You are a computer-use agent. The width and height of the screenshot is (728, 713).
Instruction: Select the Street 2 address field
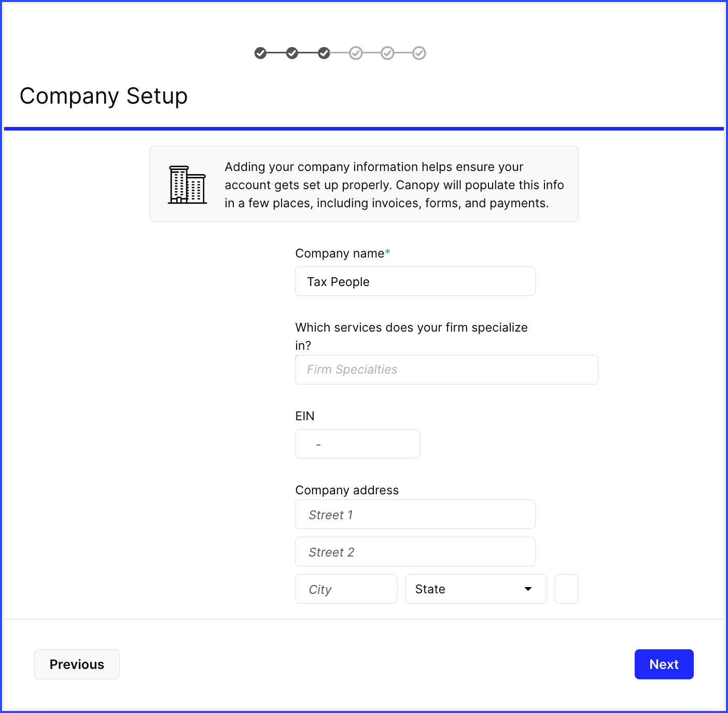[x=415, y=552]
